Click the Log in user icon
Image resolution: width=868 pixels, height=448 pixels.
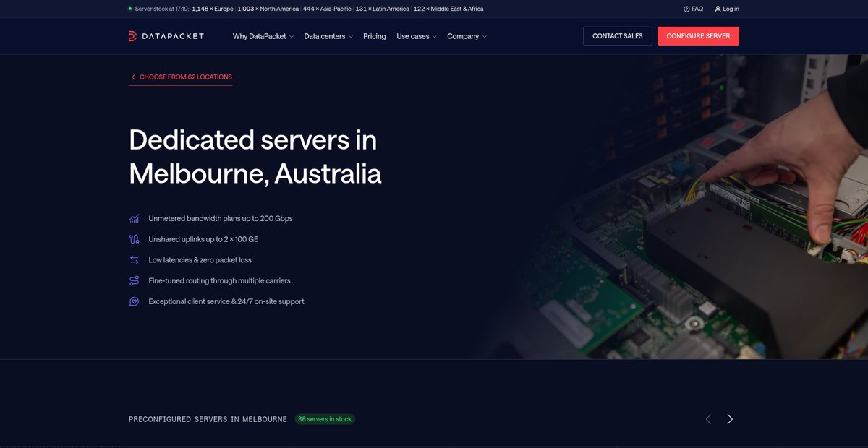coord(718,9)
